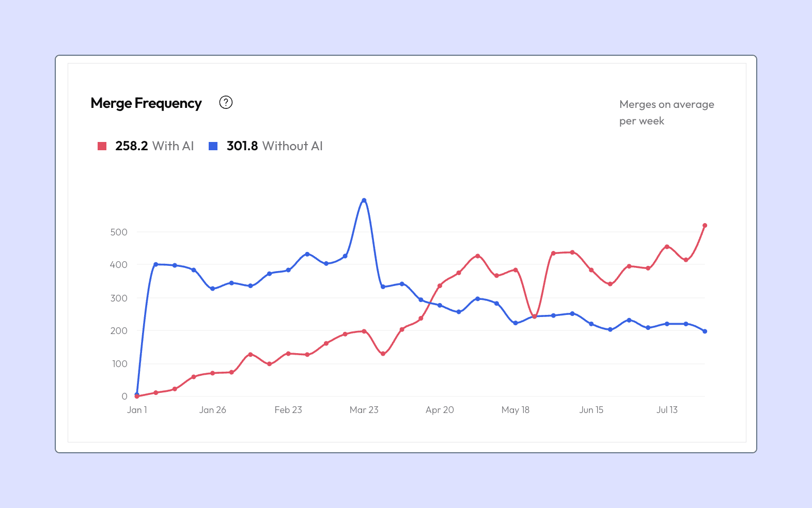Click the help question mark icon
Image resolution: width=812 pixels, height=508 pixels.
click(x=226, y=102)
